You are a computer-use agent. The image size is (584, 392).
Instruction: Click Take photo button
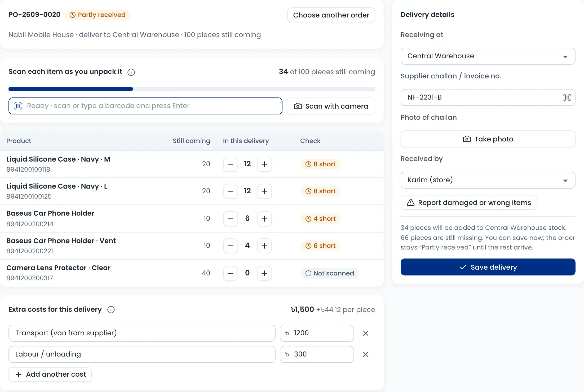pyautogui.click(x=488, y=139)
